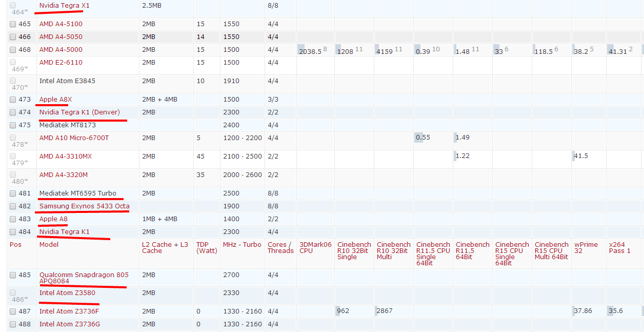Viewport: 644px width, 332px height.
Task: Open the Intel Atom Z3736F link
Action: pos(69,311)
